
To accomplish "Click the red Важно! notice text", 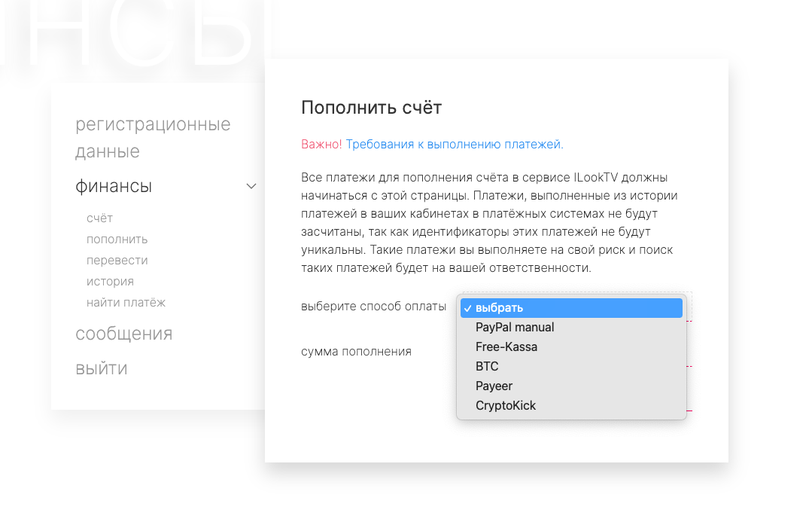I will pyautogui.click(x=321, y=144).
